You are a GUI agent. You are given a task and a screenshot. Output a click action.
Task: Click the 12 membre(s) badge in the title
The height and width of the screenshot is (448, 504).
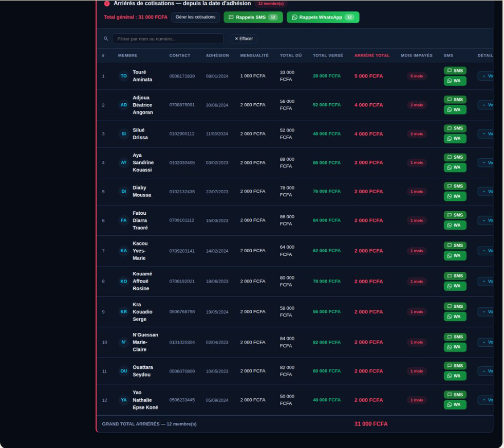click(271, 4)
